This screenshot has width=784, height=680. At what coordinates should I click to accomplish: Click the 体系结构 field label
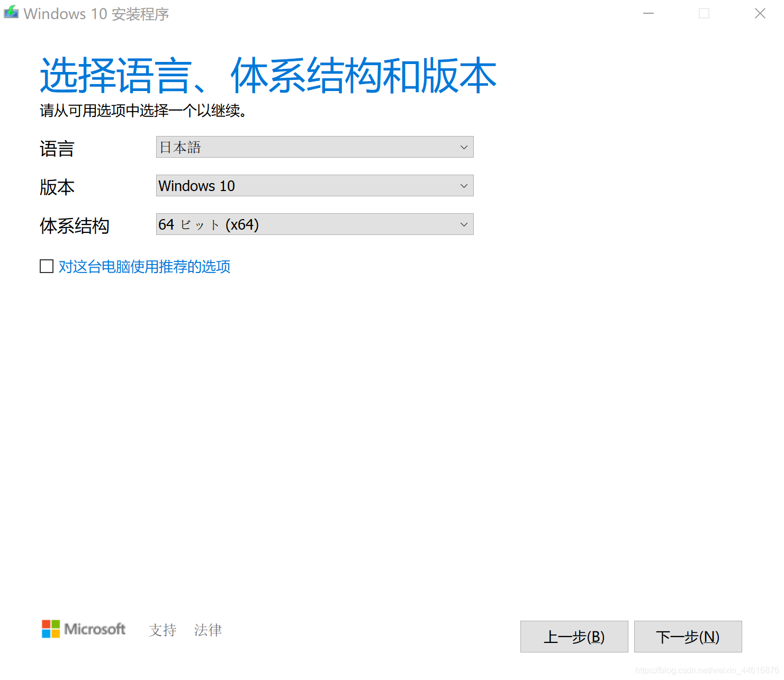(75, 226)
